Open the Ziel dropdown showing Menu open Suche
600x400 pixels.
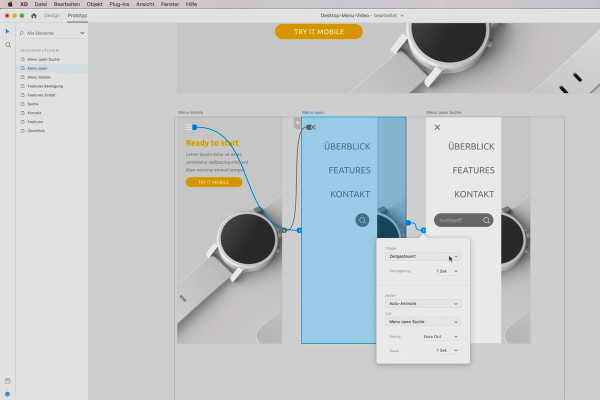tap(423, 322)
